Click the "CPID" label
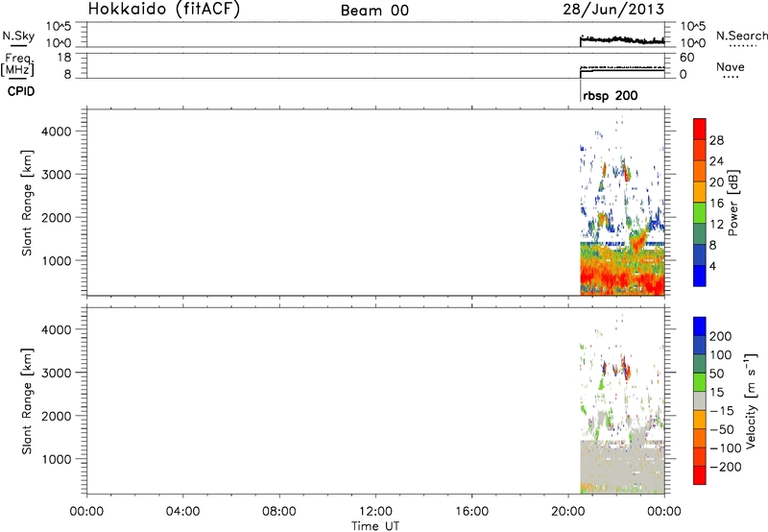 click(x=21, y=91)
